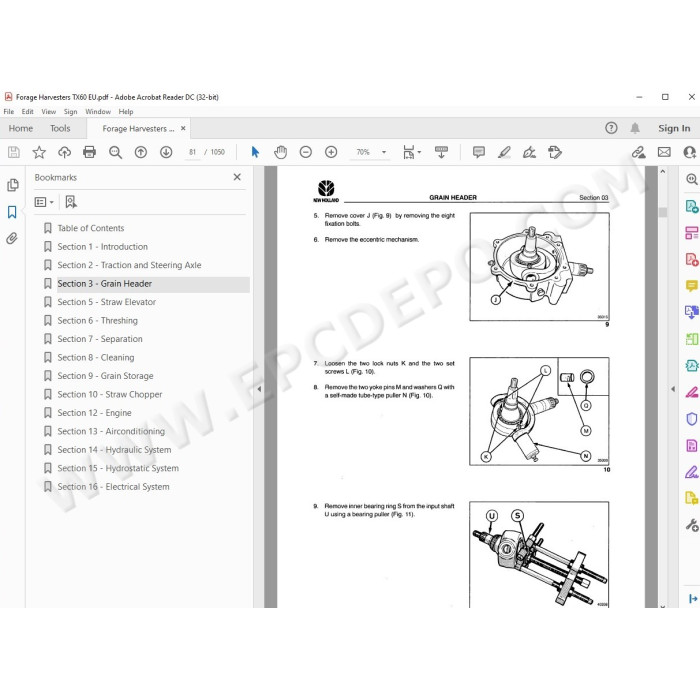Open bookmarks options dropdown
Screen dimensions: 700x700
[x=44, y=202]
